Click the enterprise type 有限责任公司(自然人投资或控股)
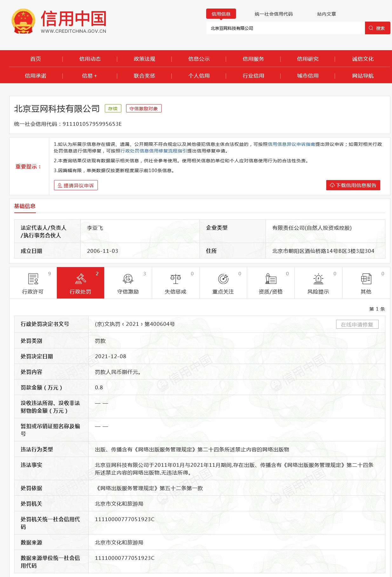Screen dimensions: 392x577 click(x=312, y=228)
